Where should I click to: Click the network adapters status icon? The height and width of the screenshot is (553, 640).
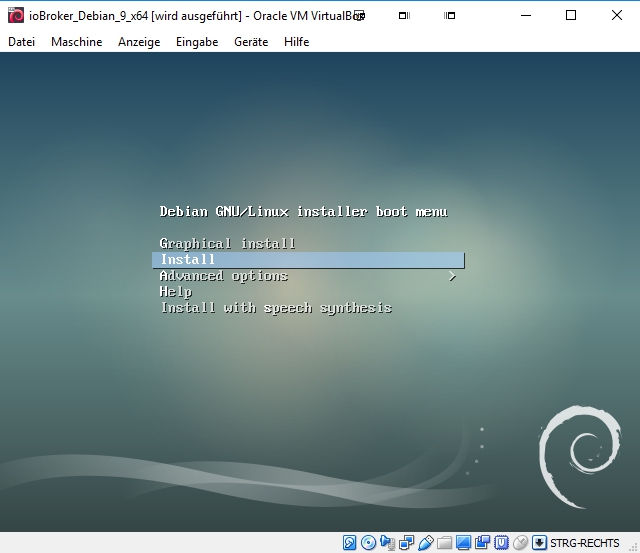407,543
